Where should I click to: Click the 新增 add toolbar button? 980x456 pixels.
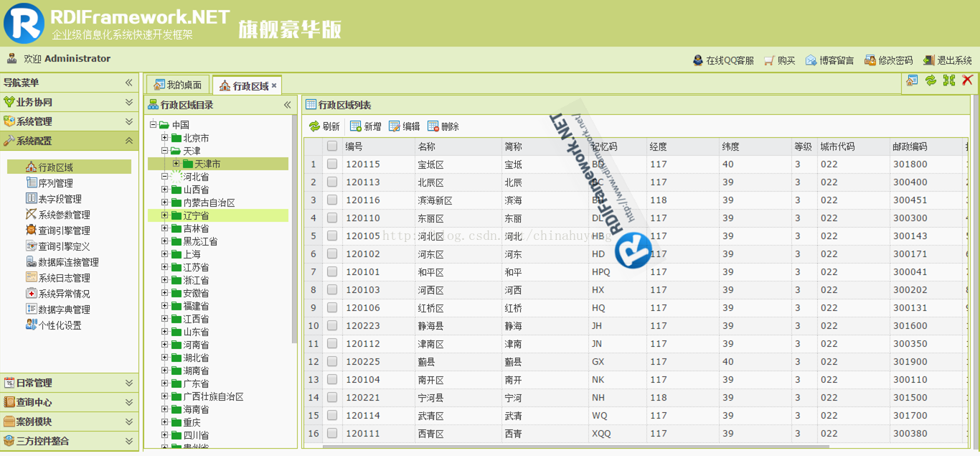click(x=366, y=126)
